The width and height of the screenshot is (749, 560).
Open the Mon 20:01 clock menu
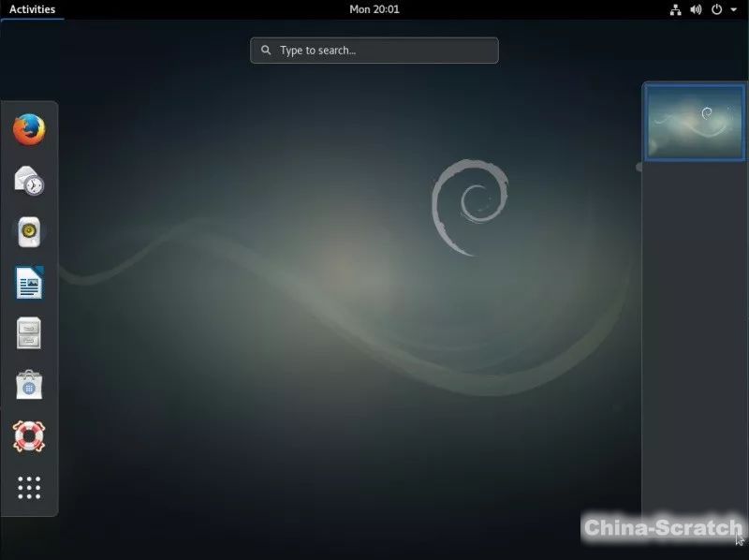tap(374, 9)
